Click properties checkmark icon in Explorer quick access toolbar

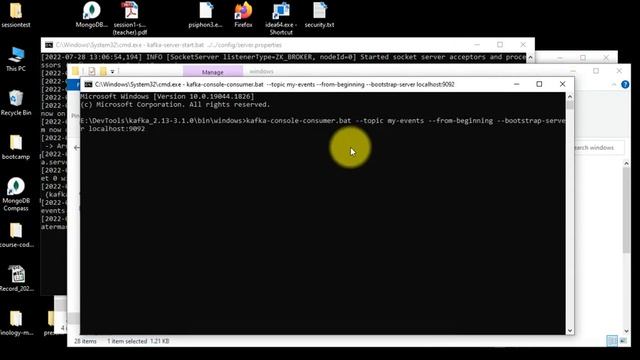[92, 71]
